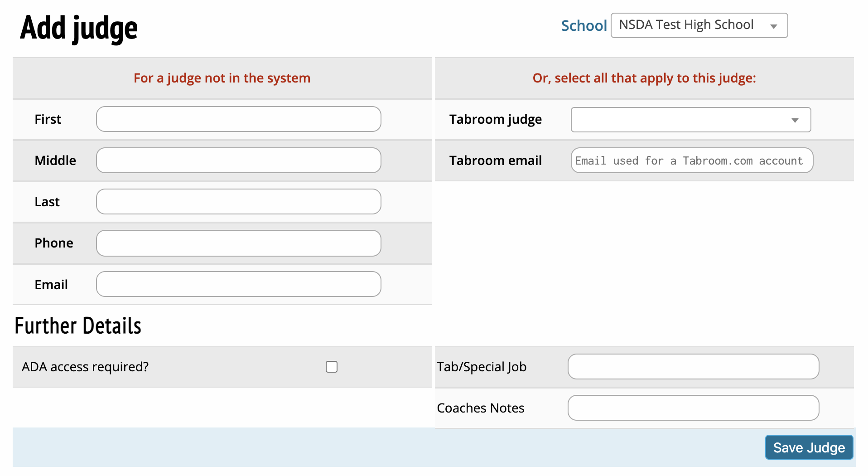Select the Last name text box

(x=239, y=202)
